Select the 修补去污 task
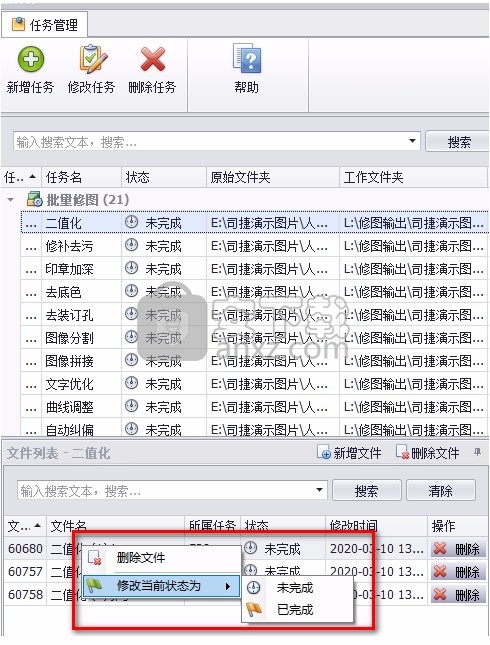 tap(69, 246)
